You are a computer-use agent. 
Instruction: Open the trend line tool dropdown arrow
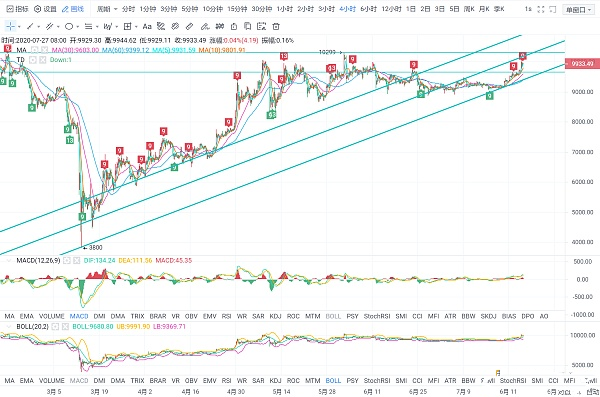(x=39, y=27)
